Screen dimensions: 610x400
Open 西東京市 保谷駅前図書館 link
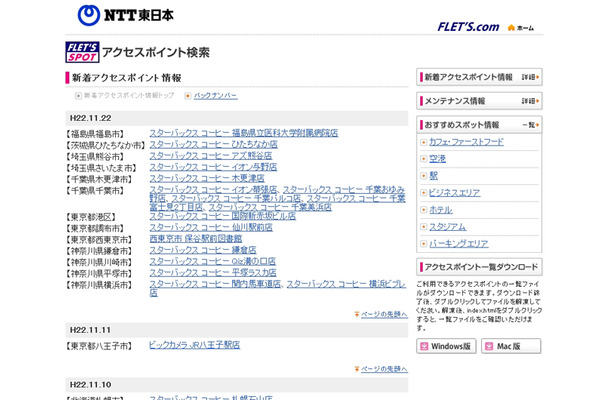pyautogui.click(x=196, y=239)
